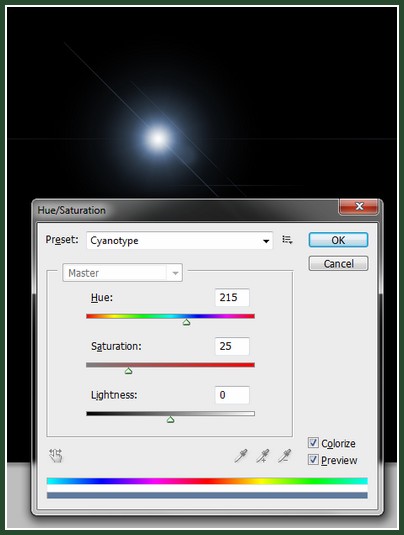Close the Hue/Saturation dialog
Image resolution: width=404 pixels, height=535 pixels.
[359, 206]
